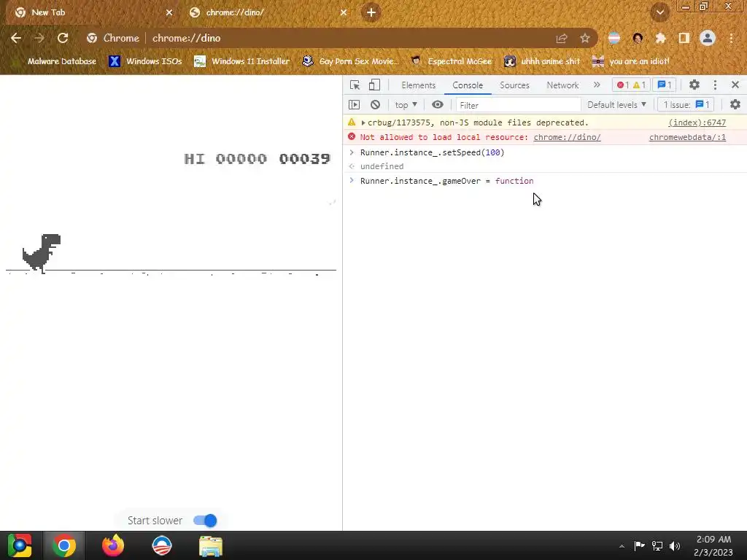Open Firefox from the taskbar

(x=113, y=545)
